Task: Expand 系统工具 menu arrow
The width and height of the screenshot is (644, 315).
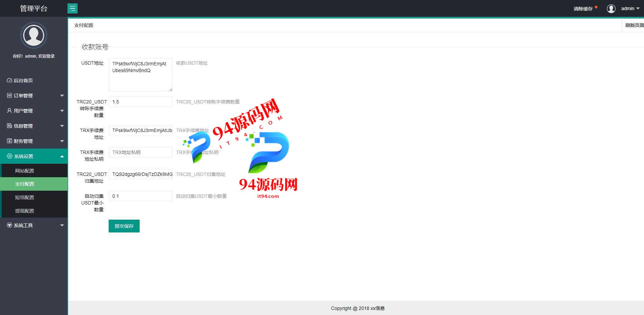Action: coord(62,225)
